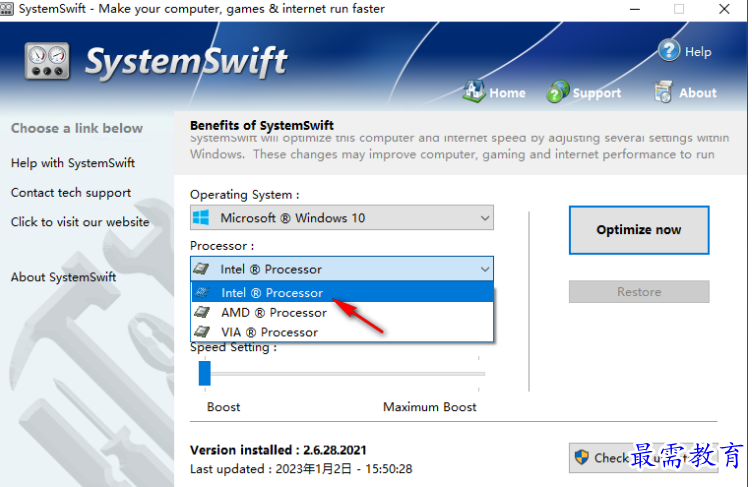Screen dimensions: 752x487
Task: Click the chip icon beside VIA Processor
Action: pyautogui.click(x=202, y=332)
